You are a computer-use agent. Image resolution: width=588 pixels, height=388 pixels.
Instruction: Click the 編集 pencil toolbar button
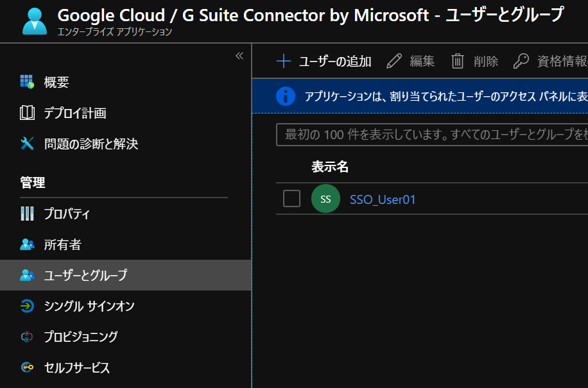(411, 61)
